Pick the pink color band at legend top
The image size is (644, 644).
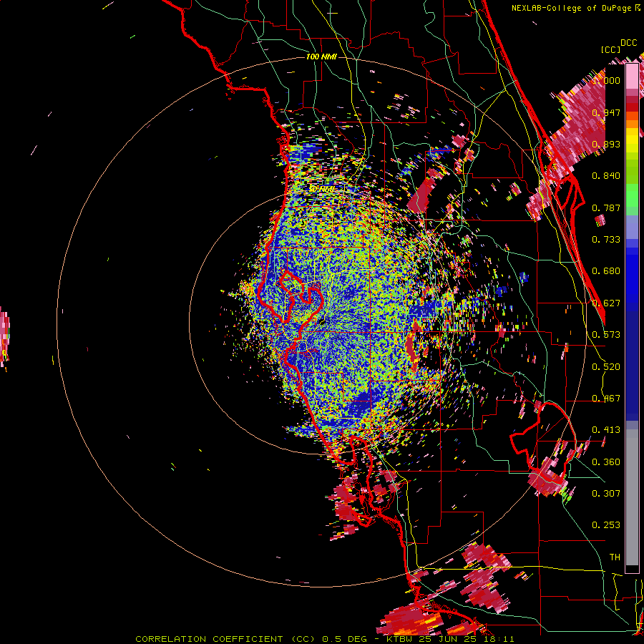click(x=632, y=76)
